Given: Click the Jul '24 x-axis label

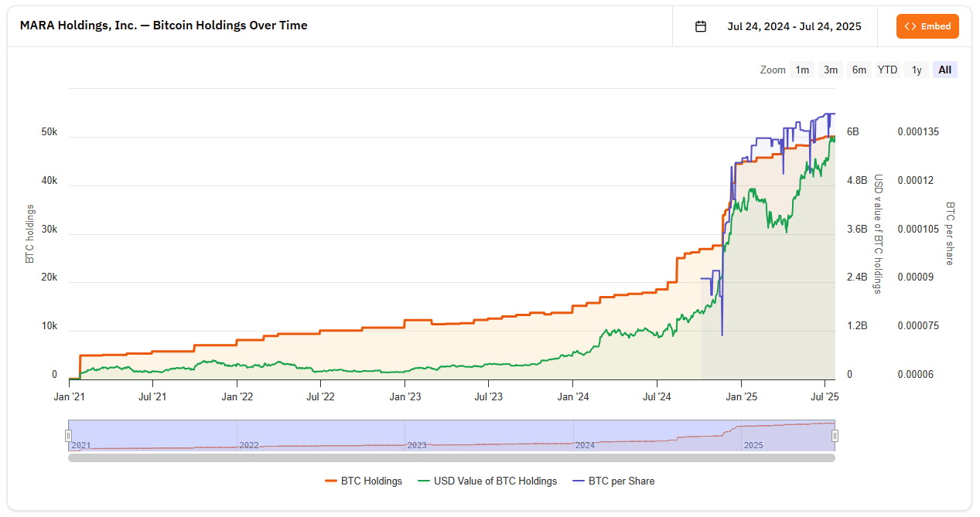Looking at the screenshot, I should 657,396.
